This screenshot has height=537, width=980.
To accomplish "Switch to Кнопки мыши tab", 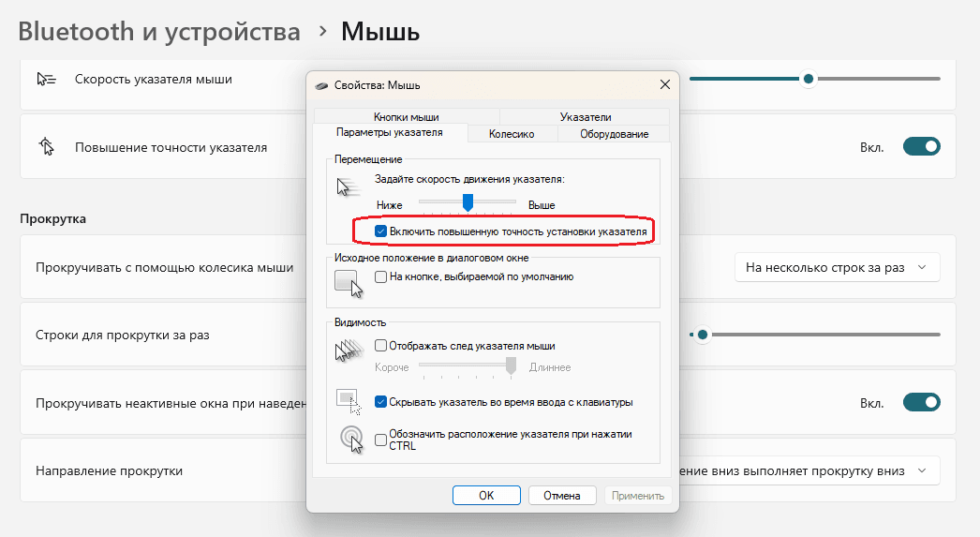I will pyautogui.click(x=407, y=117).
